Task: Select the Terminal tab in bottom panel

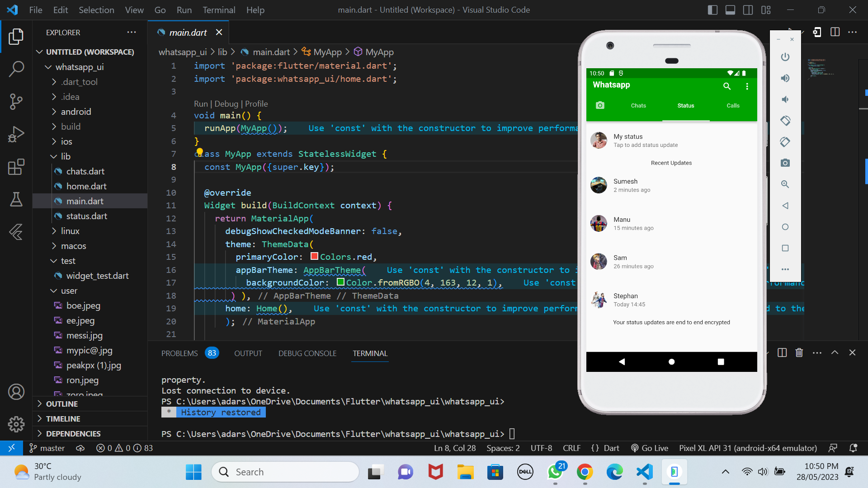Action: [x=370, y=353]
